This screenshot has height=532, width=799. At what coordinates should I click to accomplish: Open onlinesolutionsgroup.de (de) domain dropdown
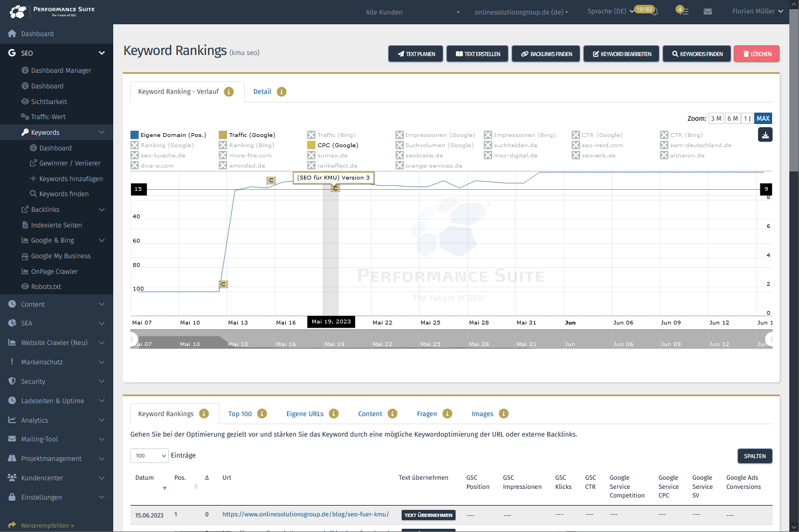(521, 12)
